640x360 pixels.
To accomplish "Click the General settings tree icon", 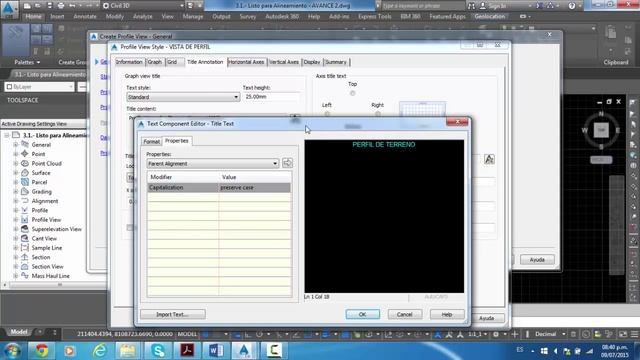I will (24, 144).
